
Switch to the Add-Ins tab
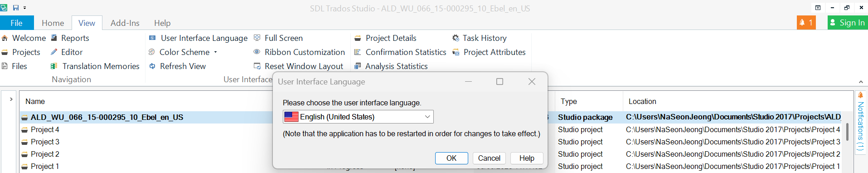(x=125, y=23)
